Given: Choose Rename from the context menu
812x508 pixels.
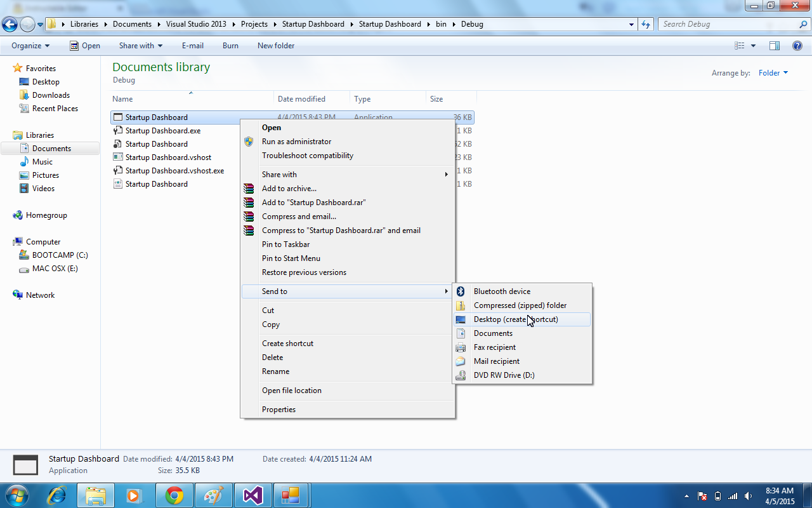Looking at the screenshot, I should (x=348, y=371).
